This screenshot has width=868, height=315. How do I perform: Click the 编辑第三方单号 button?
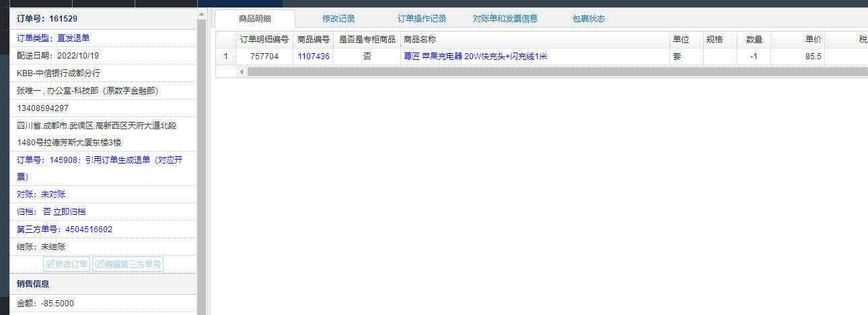coord(128,265)
